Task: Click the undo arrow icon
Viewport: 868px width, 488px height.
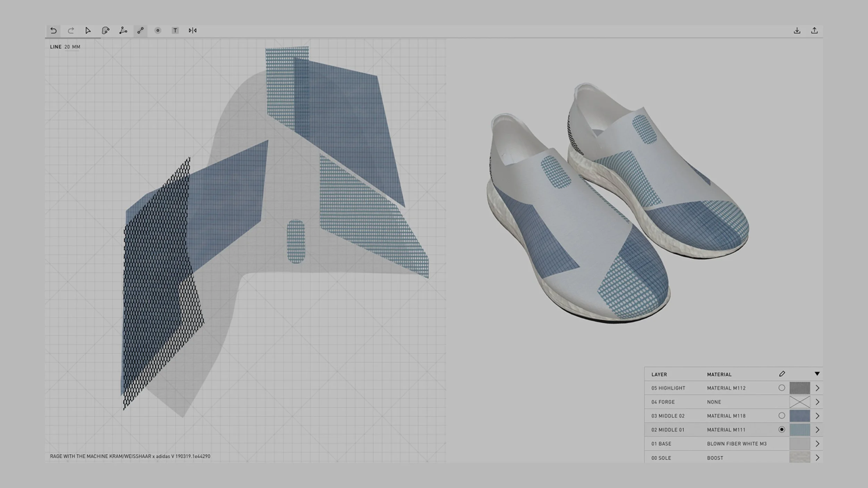Action: (53, 31)
